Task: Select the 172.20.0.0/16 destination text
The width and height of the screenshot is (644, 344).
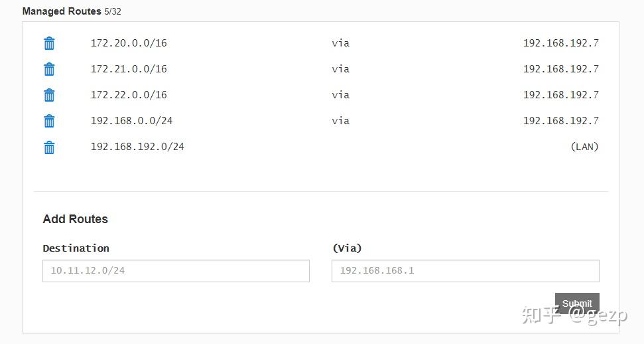Action: point(129,43)
